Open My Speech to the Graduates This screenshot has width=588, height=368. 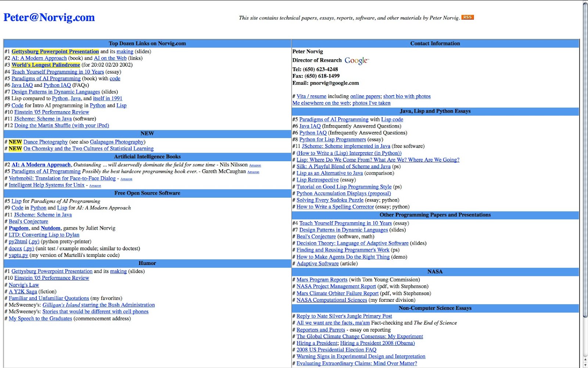[40, 319]
